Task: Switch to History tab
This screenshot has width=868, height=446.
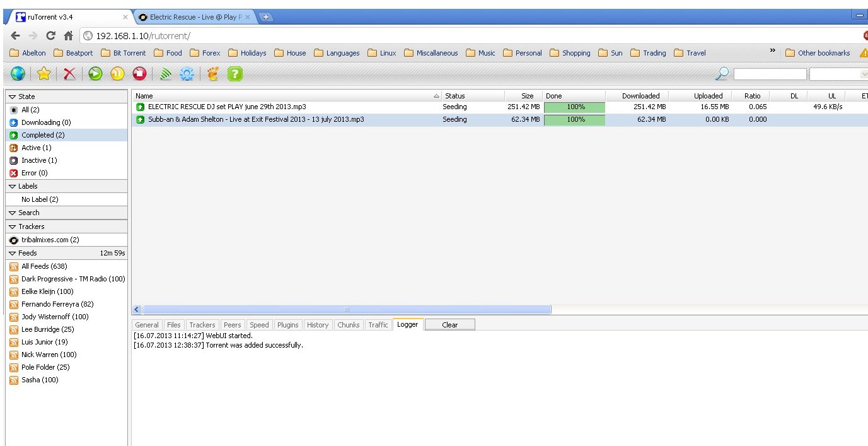Action: (x=318, y=325)
